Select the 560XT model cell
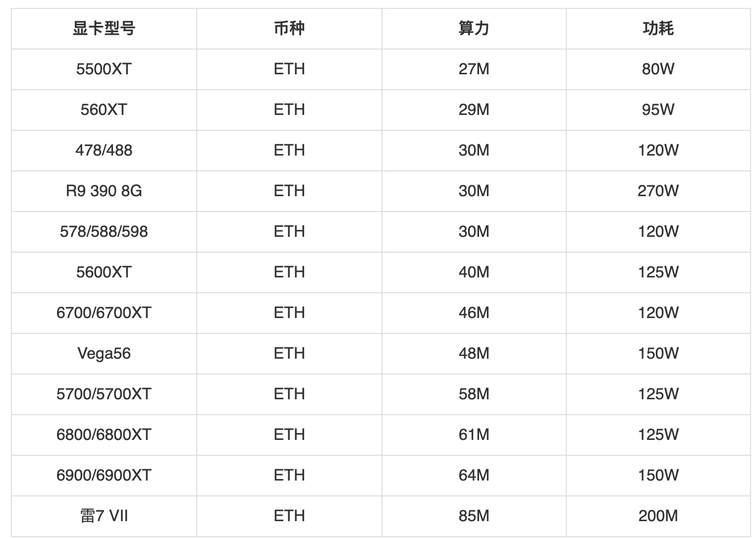The height and width of the screenshot is (538, 756). coord(104,110)
